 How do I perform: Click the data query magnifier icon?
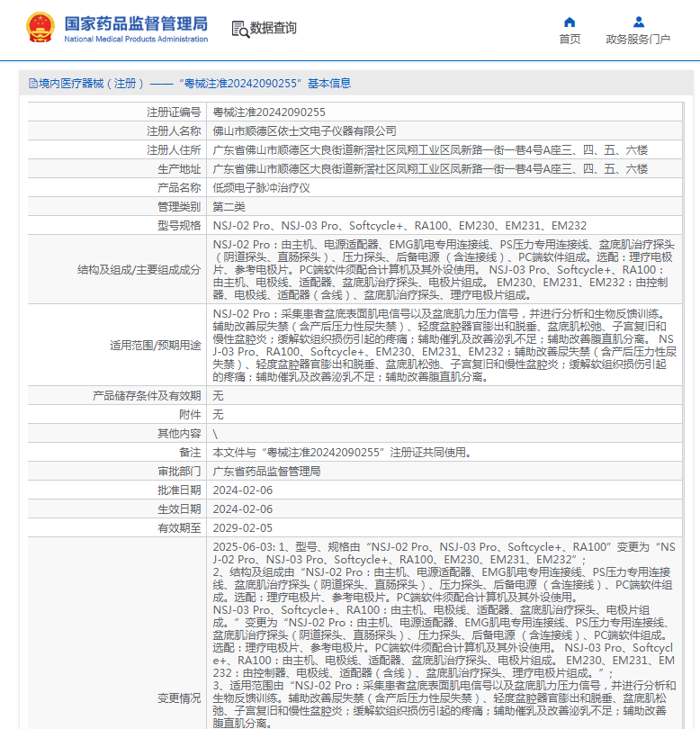click(240, 29)
